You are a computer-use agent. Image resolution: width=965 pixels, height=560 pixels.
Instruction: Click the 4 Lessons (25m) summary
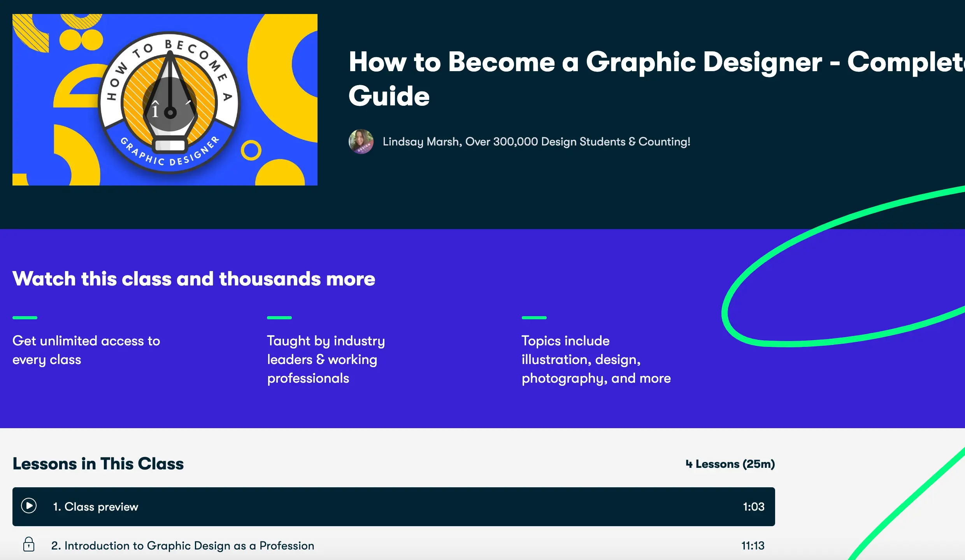pyautogui.click(x=730, y=464)
